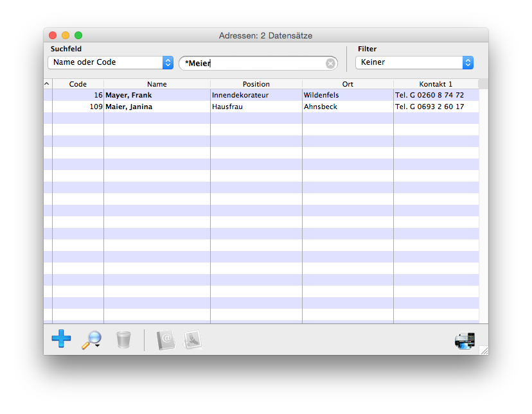The image size is (532, 414).
Task: Click the printer icon to print addresses
Action: click(x=465, y=340)
